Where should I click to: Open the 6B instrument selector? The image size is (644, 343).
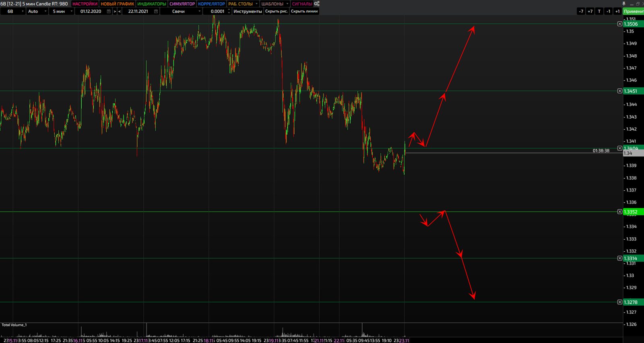click(13, 11)
